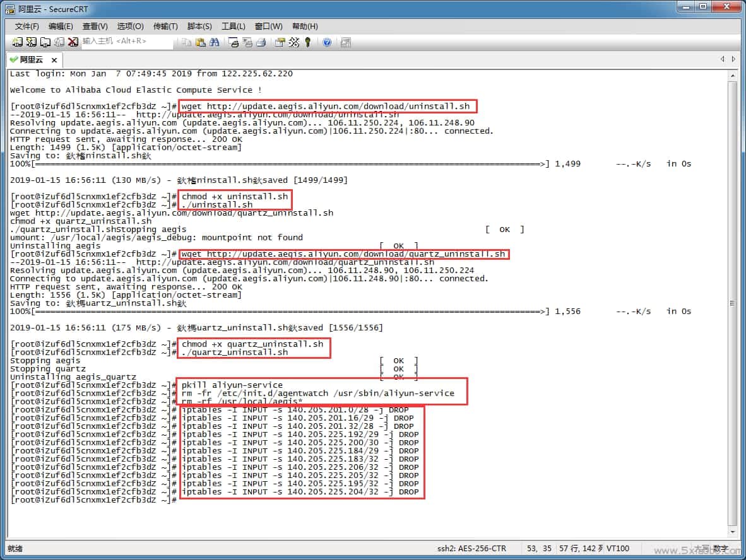
Task: Click the Connect icon in the toolbar
Action: (x=17, y=42)
